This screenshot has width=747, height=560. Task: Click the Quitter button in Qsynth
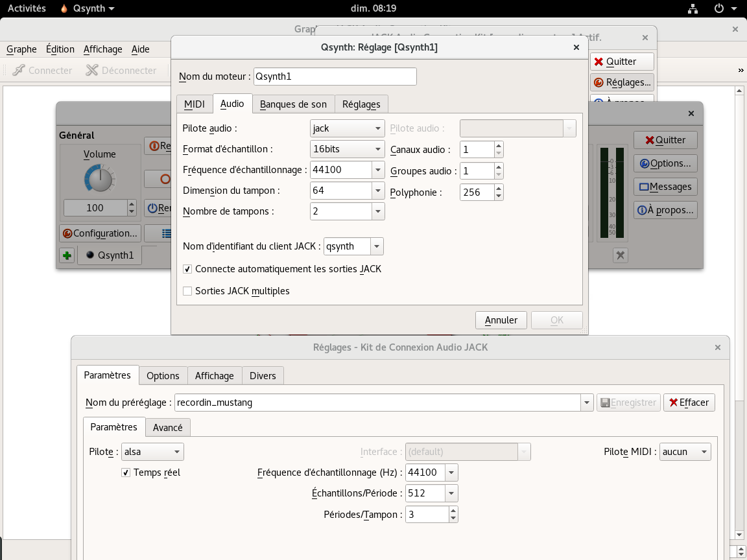click(665, 140)
